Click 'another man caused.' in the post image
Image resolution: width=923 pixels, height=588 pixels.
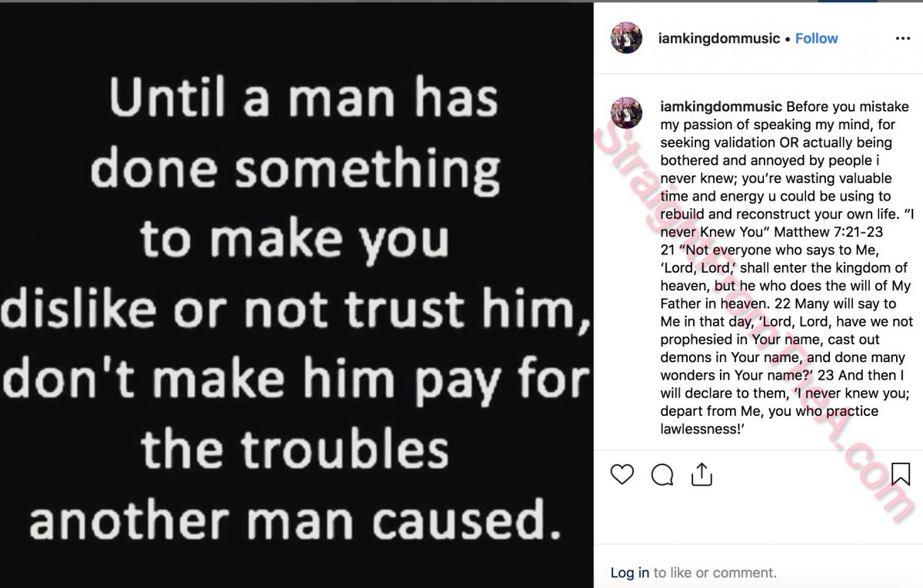[x=295, y=520]
